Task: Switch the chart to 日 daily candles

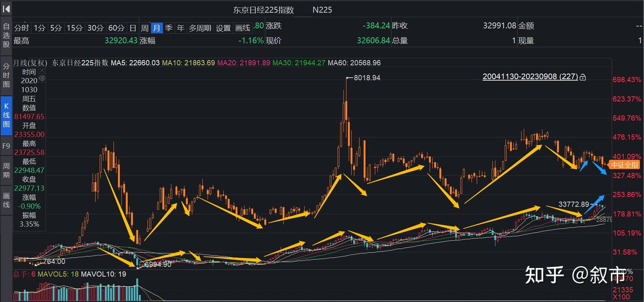Action: click(x=133, y=27)
